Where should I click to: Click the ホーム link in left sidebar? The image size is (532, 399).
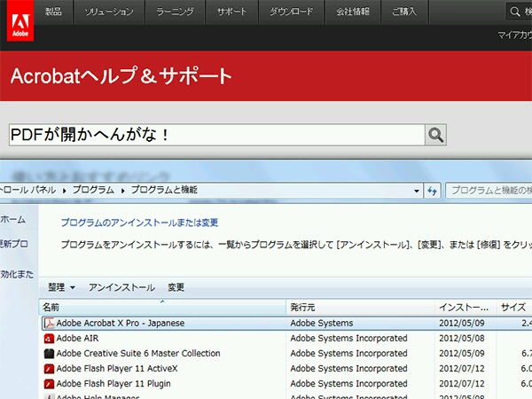(x=13, y=220)
